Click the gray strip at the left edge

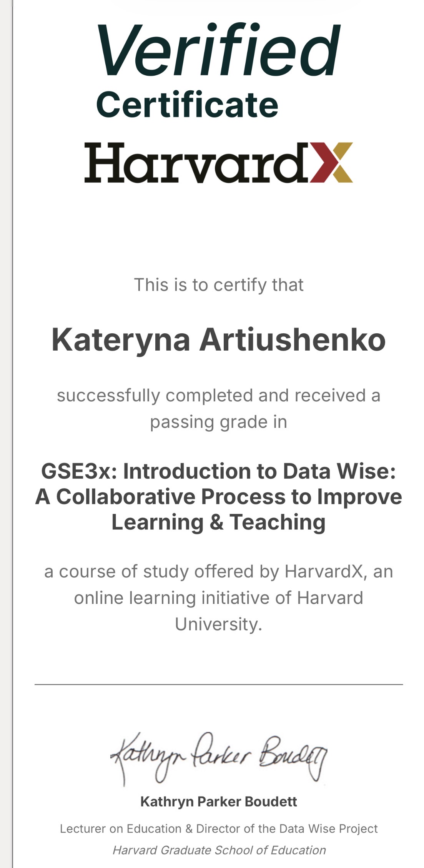click(x=6, y=434)
